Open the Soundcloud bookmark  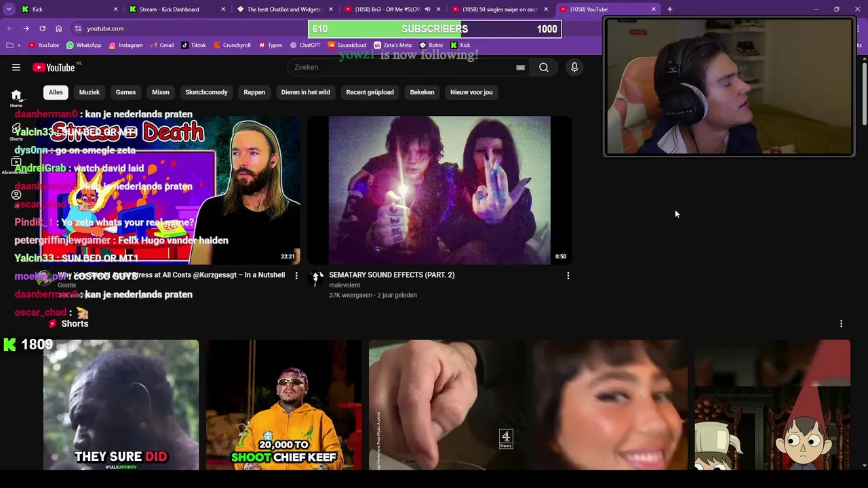(x=347, y=45)
